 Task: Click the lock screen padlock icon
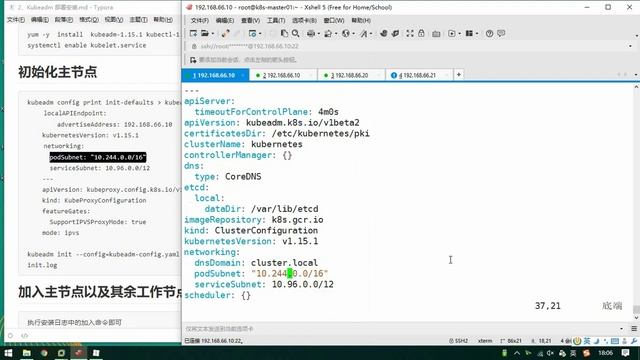(421, 33)
